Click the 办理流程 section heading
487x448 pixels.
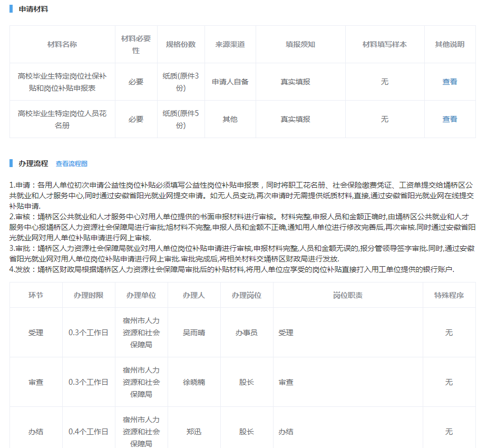pyautogui.click(x=33, y=163)
